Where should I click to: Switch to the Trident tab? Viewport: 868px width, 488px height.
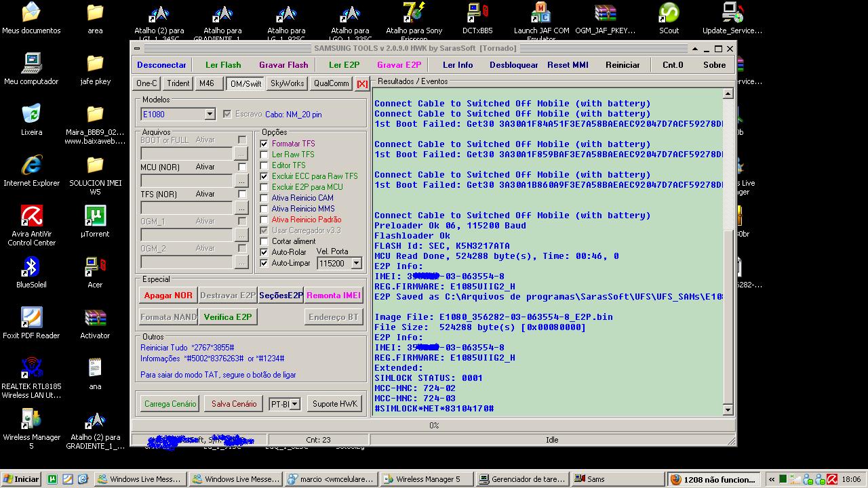click(178, 83)
